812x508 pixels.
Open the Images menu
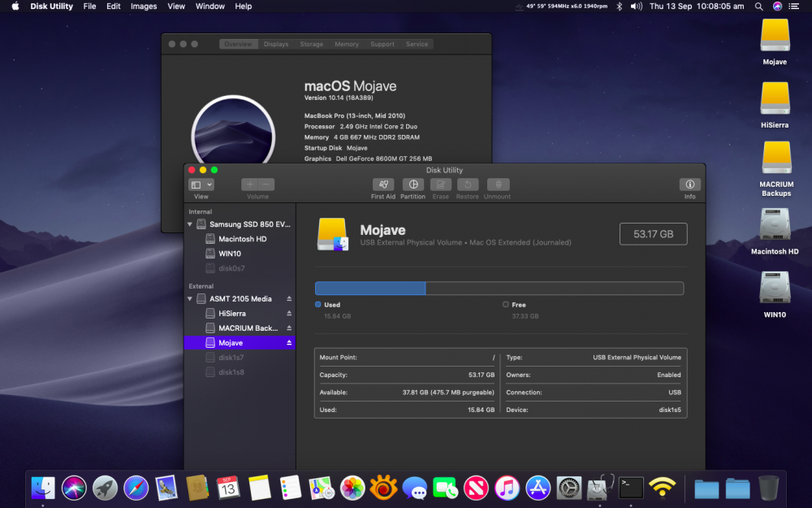click(x=144, y=7)
